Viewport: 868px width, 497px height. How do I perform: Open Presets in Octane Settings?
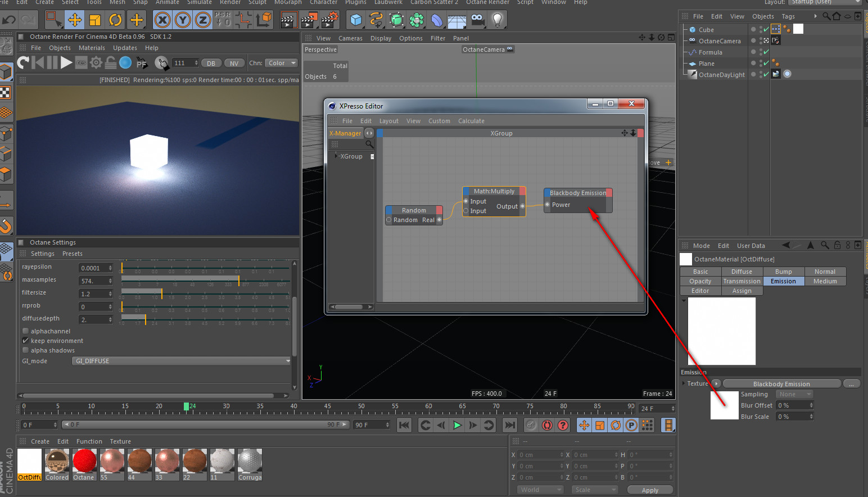(73, 254)
